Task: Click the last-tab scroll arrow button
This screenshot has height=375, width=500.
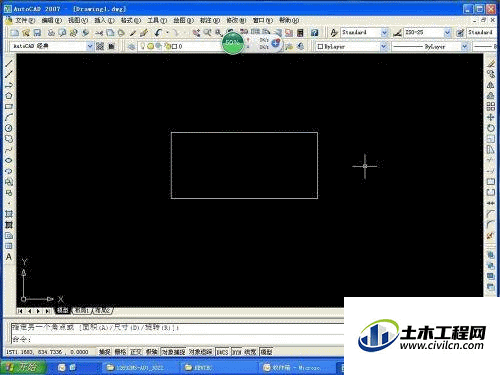Action: pyautogui.click(x=47, y=311)
